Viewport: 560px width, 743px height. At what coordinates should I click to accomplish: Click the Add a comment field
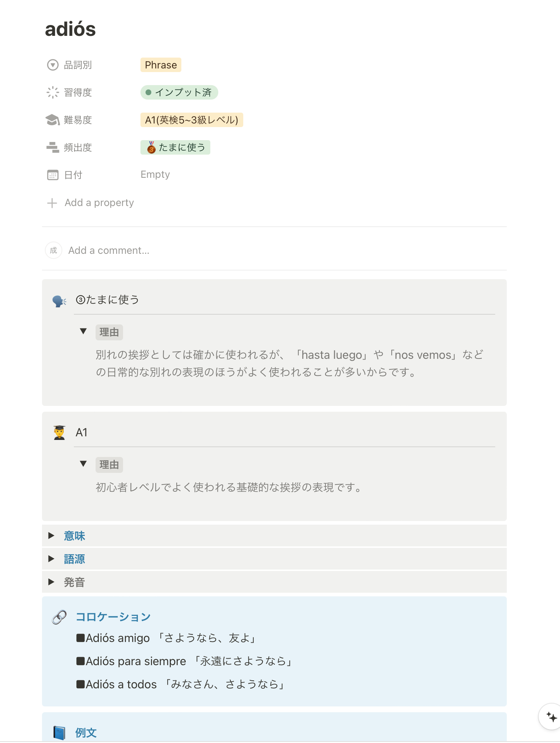pos(109,251)
